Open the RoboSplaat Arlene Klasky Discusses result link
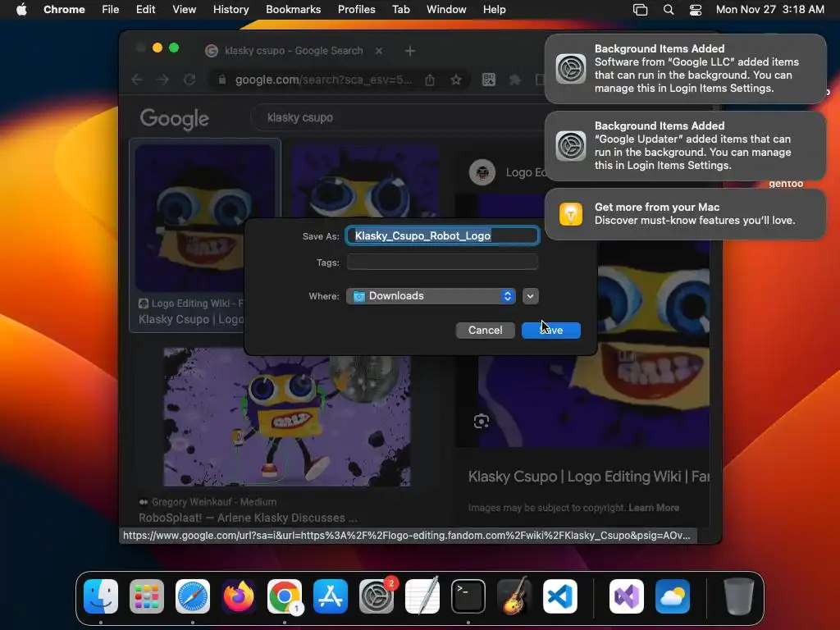 coord(248,518)
